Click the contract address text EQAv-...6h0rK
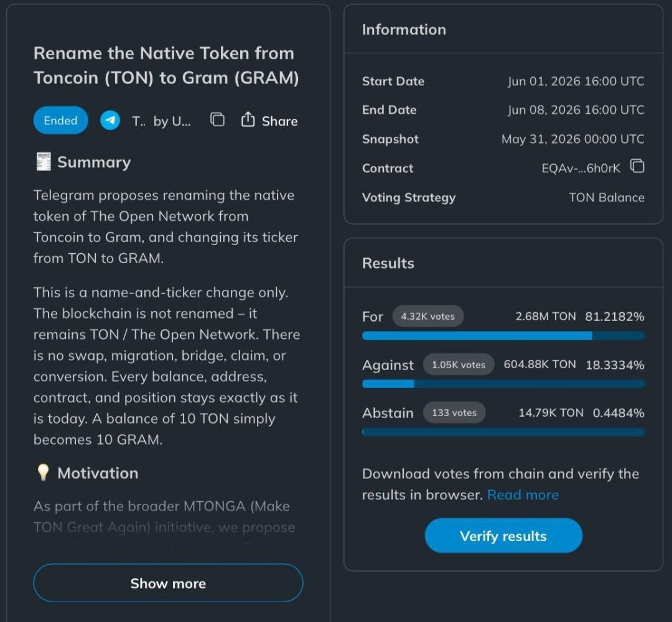The height and width of the screenshot is (622, 672). click(581, 168)
